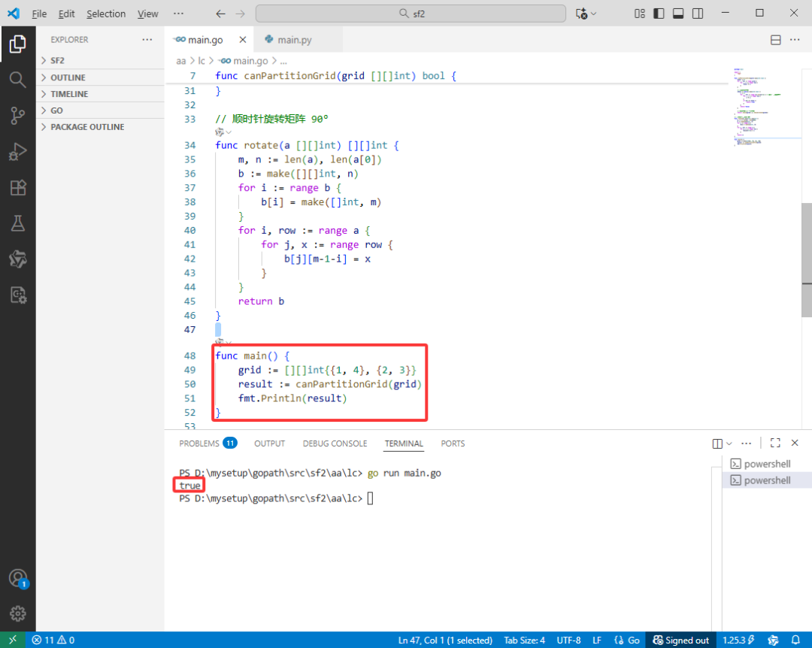Click Signed out status item

(680, 640)
